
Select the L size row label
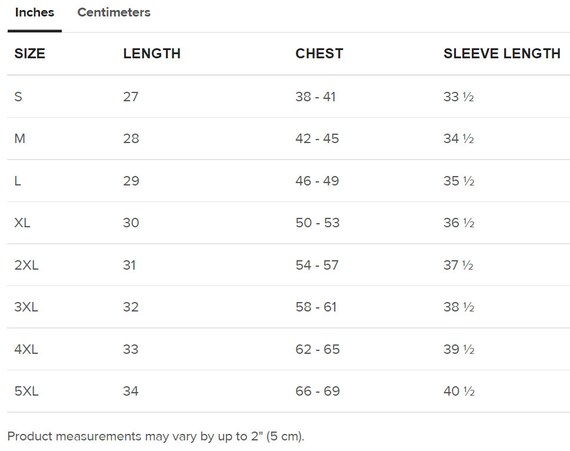coord(17,181)
